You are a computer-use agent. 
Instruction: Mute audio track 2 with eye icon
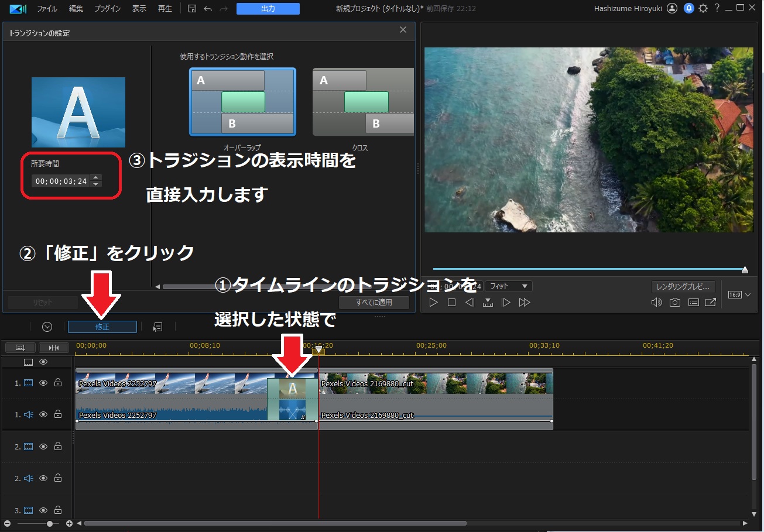[43, 478]
